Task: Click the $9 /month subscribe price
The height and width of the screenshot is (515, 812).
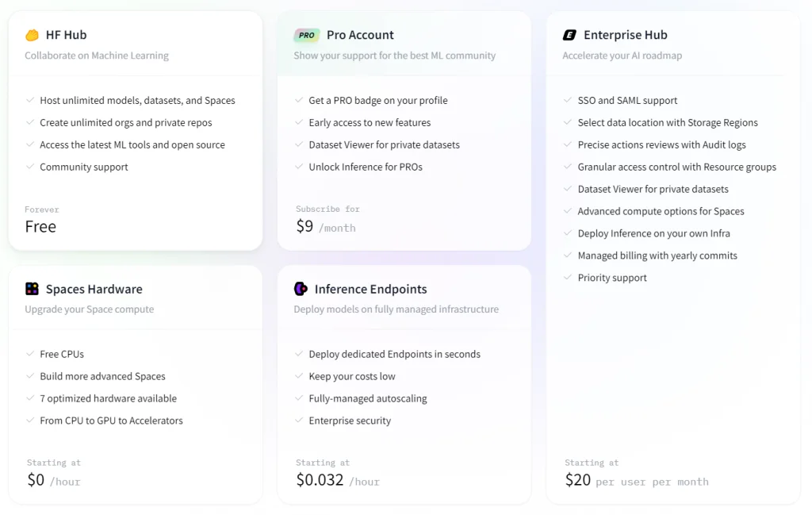Action: pos(326,226)
